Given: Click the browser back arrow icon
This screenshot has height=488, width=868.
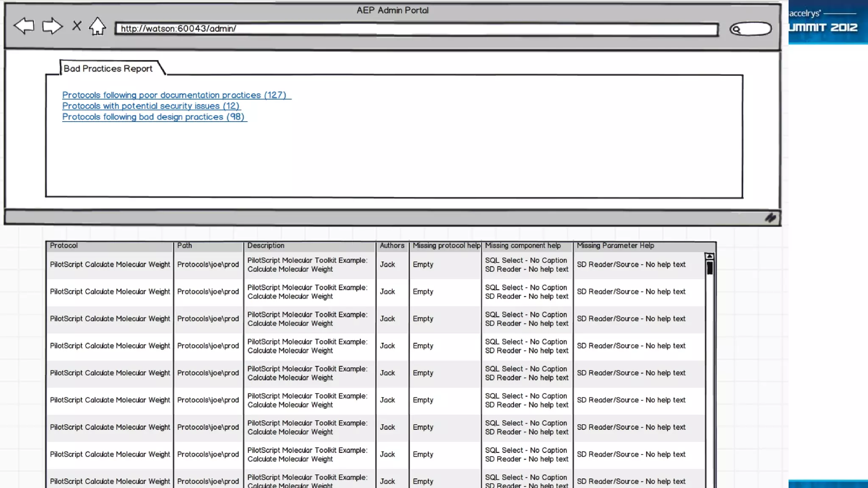Looking at the screenshot, I should (24, 26).
